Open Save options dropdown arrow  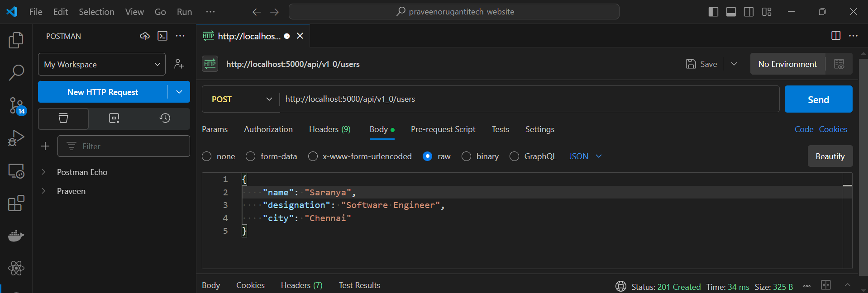point(734,64)
